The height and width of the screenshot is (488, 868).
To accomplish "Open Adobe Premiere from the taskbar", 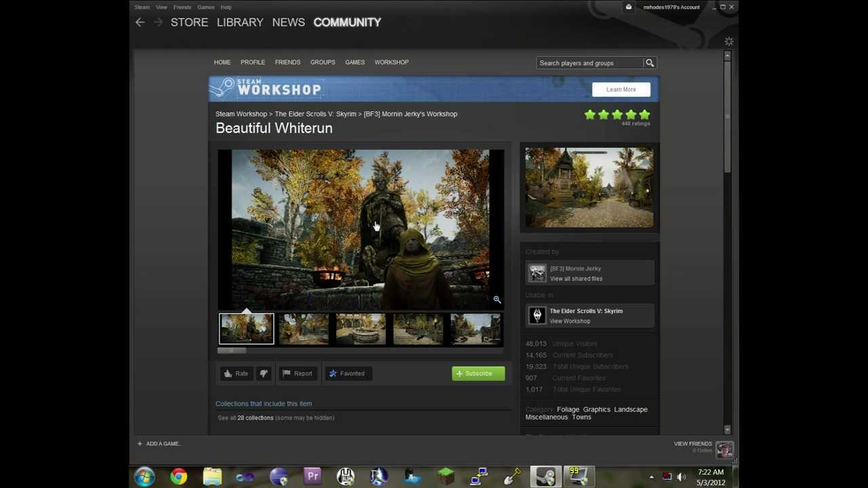I will tap(312, 477).
